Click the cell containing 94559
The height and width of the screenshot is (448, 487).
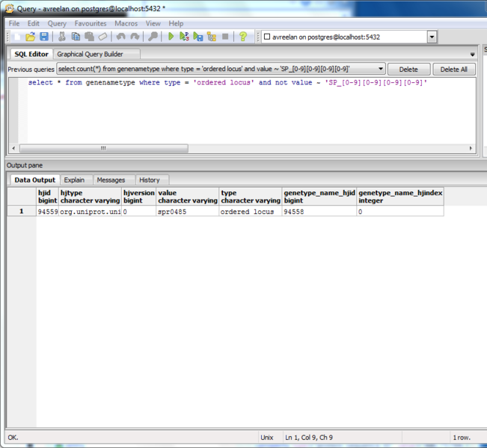(48, 212)
